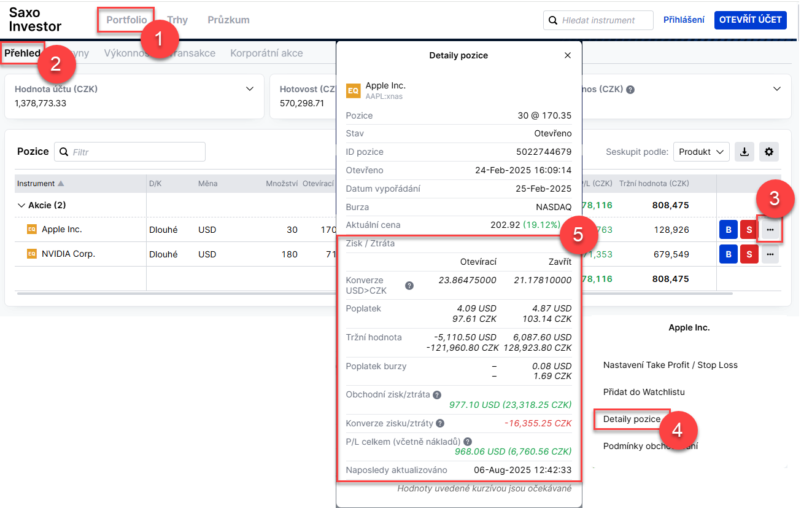
Task: Click the positions table horizontal scrollbar
Action: tap(374, 294)
